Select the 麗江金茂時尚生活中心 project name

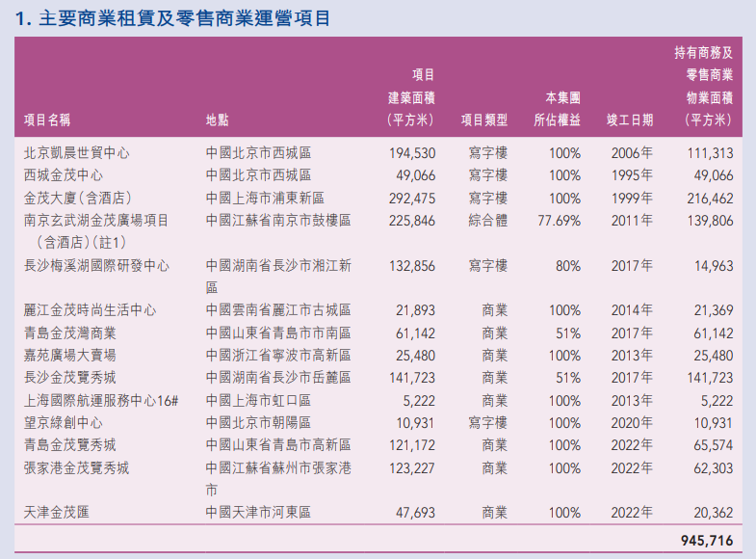coord(90,310)
